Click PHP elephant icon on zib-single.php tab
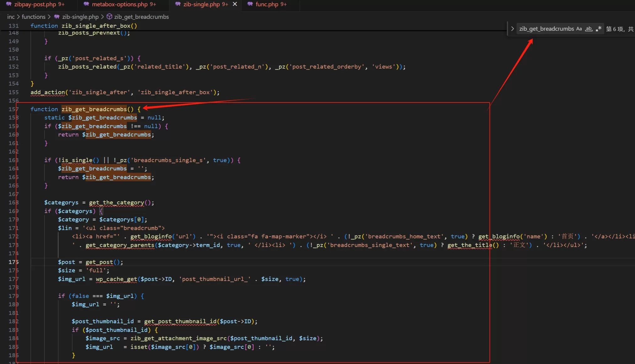 (178, 4)
